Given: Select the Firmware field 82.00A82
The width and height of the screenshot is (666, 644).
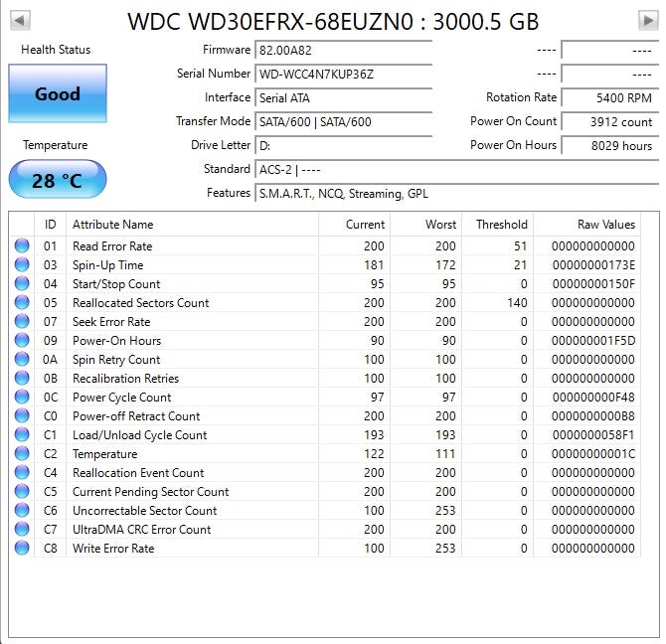Looking at the screenshot, I should 343,50.
